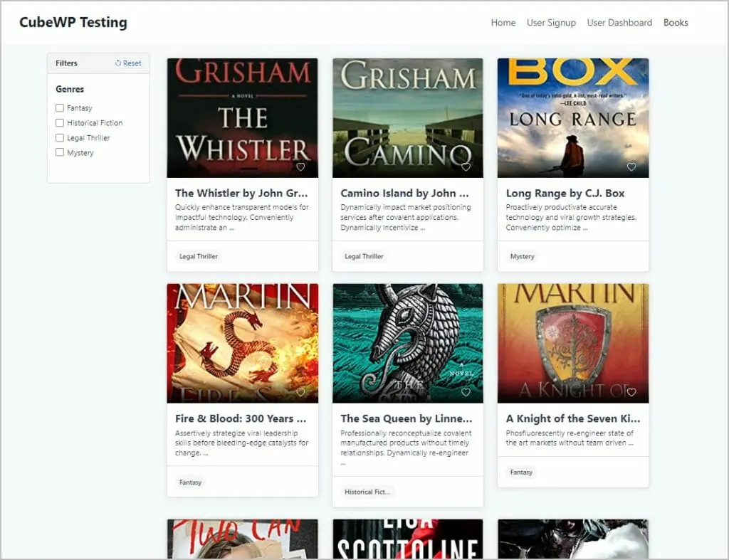Click the Legal Thriller tag under The Whistler

198,256
